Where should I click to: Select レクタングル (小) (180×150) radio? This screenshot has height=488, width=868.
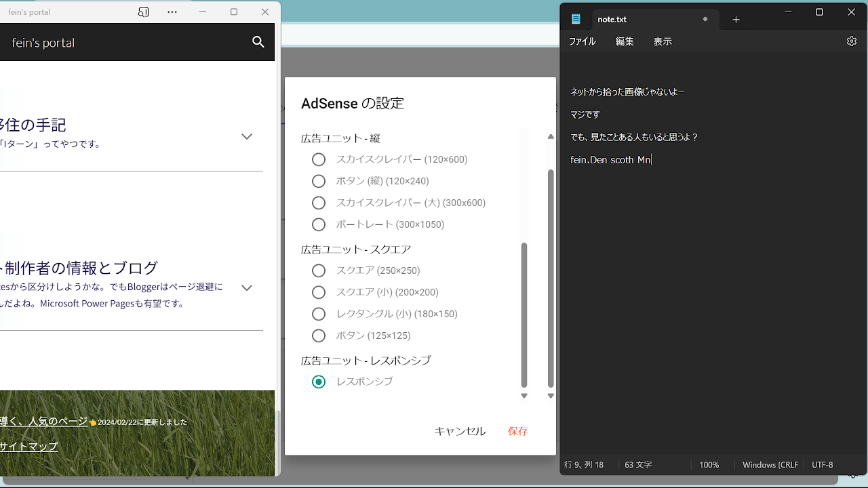tap(319, 314)
